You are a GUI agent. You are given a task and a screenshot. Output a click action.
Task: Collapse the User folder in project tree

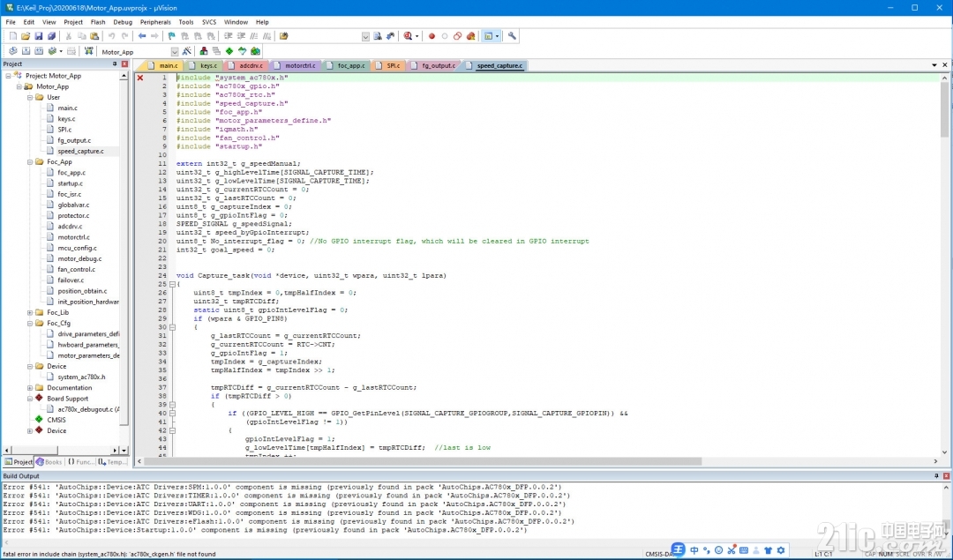30,97
